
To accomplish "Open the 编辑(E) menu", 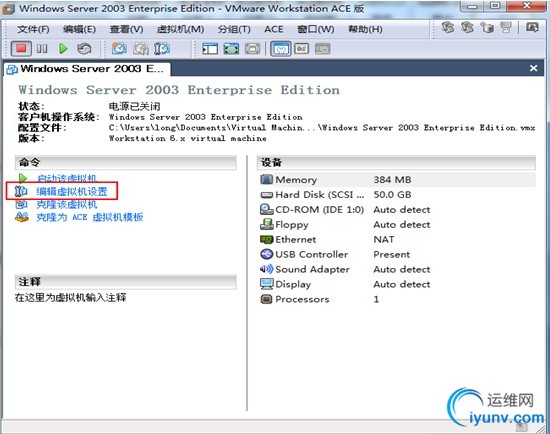I will tap(80, 29).
